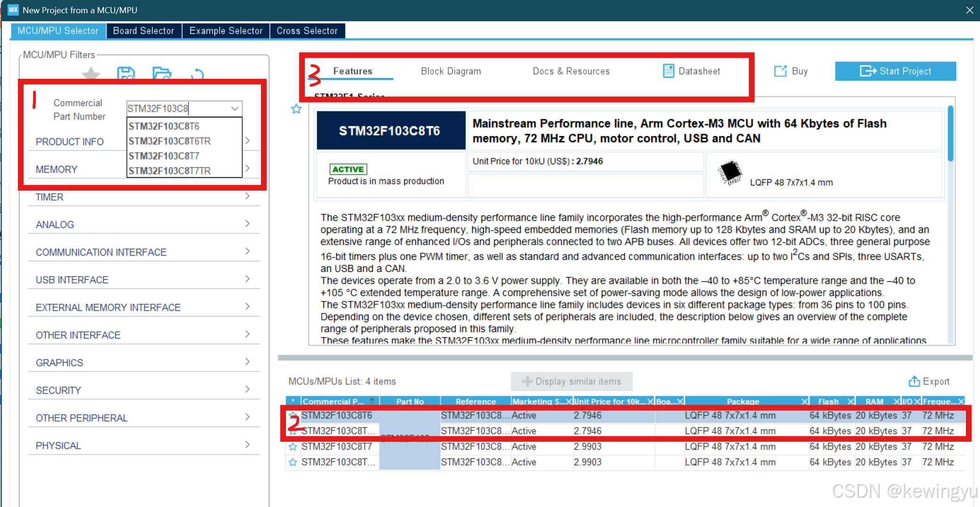Expand the GRAPHICS filter section
This screenshot has height=507, width=980.
tap(144, 363)
